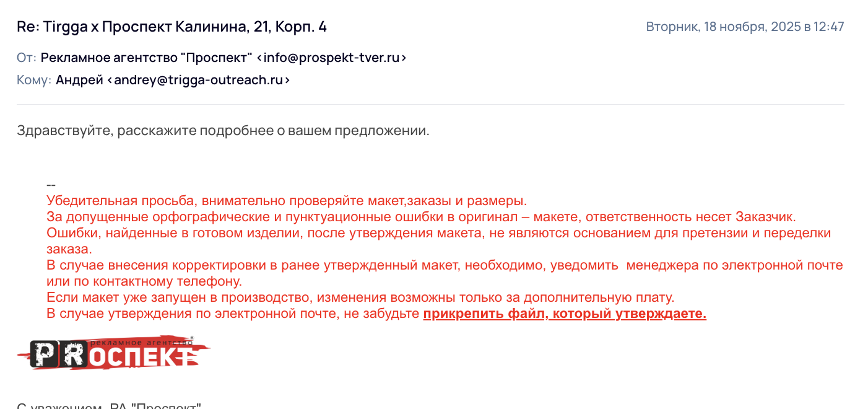Click the recipient name Андрей
868x409 pixels.
pos(79,80)
